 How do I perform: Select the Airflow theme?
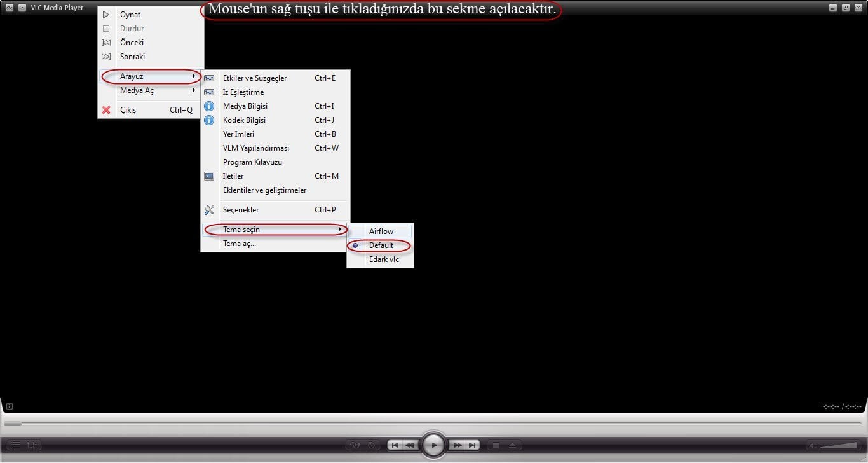click(x=380, y=231)
